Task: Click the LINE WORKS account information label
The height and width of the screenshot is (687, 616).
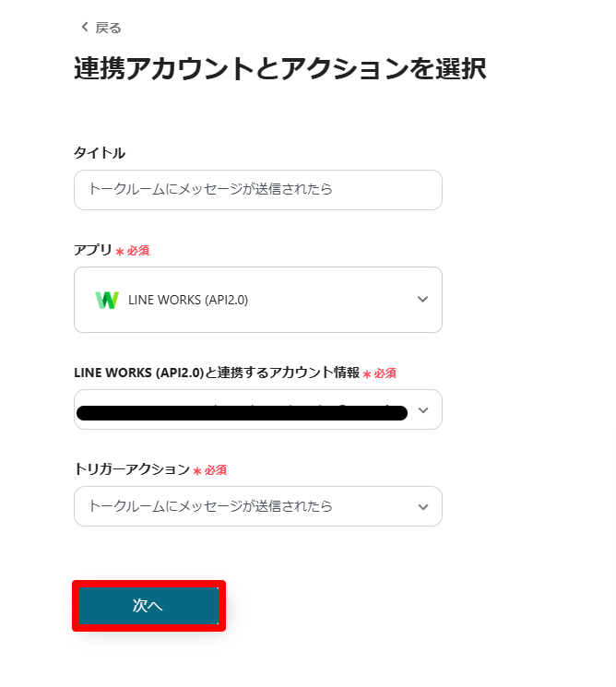Action: pyautogui.click(x=216, y=373)
